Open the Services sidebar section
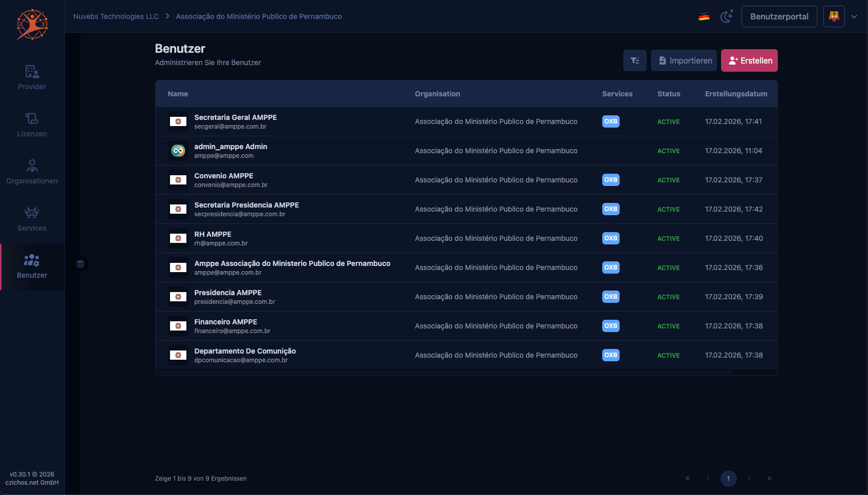 click(x=32, y=219)
